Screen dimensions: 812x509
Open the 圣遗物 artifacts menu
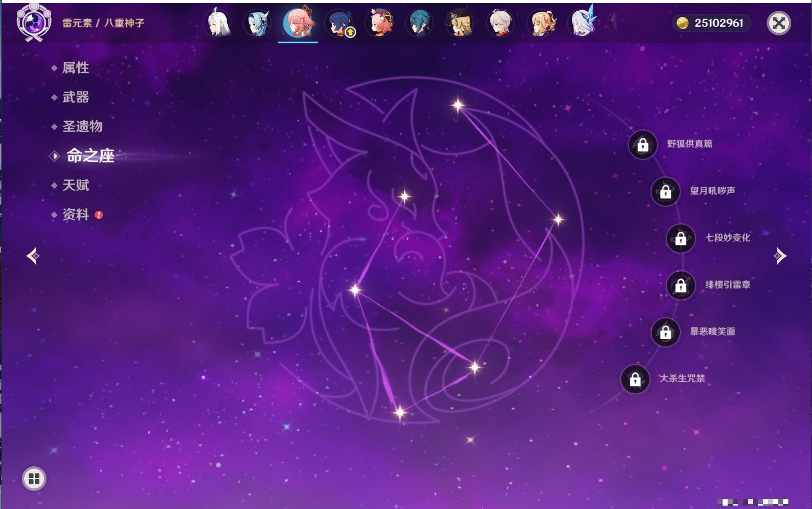coord(82,127)
